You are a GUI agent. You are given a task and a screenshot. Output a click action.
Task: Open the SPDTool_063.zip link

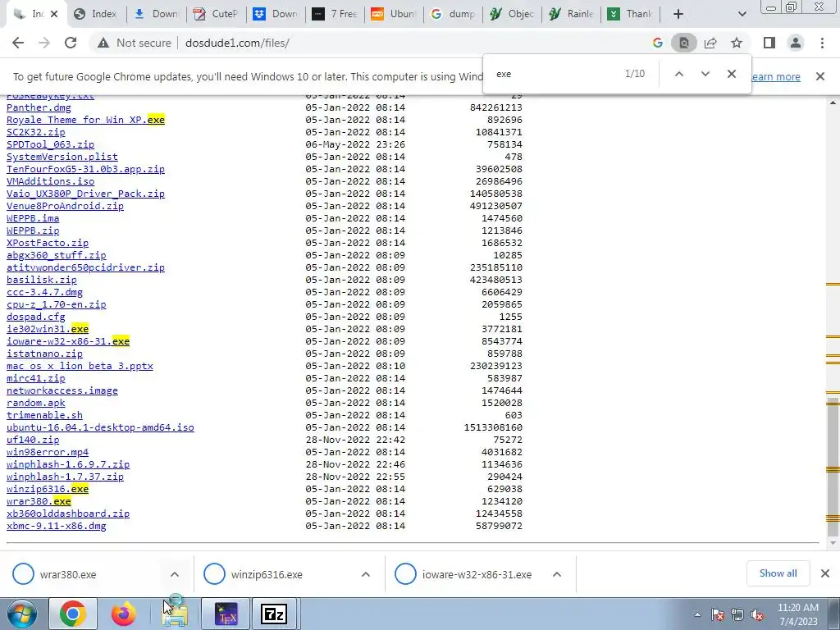click(x=50, y=144)
